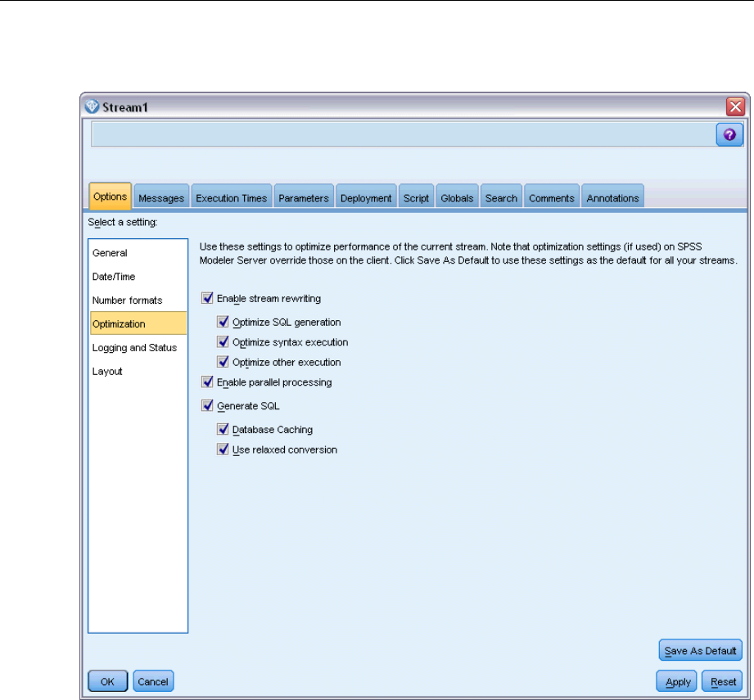754x700 pixels.
Task: Close the Stream1 dialog window
Action: 735,106
